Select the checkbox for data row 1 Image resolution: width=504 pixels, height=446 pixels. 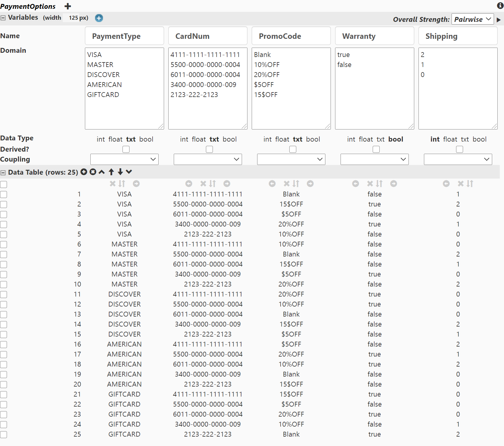[4, 194]
